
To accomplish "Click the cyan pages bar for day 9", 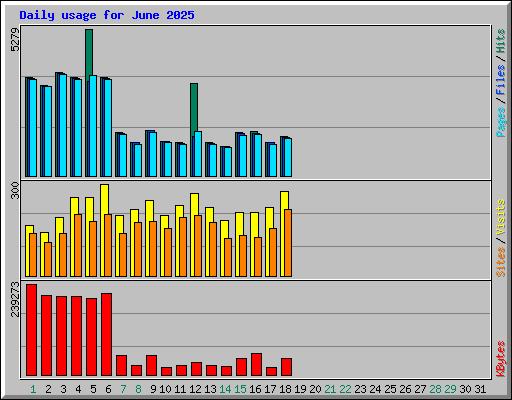I will click(x=153, y=154).
